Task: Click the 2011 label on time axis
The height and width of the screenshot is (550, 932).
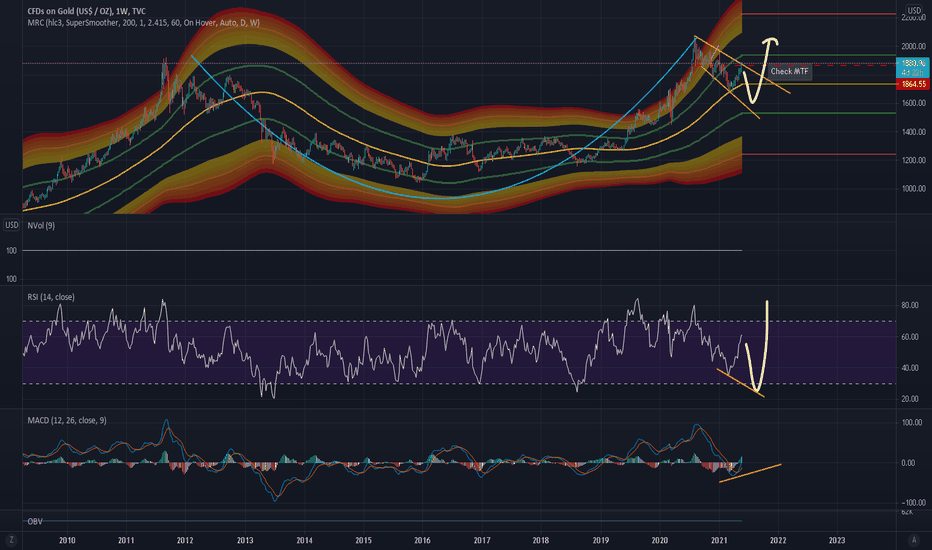Action: coord(126,540)
